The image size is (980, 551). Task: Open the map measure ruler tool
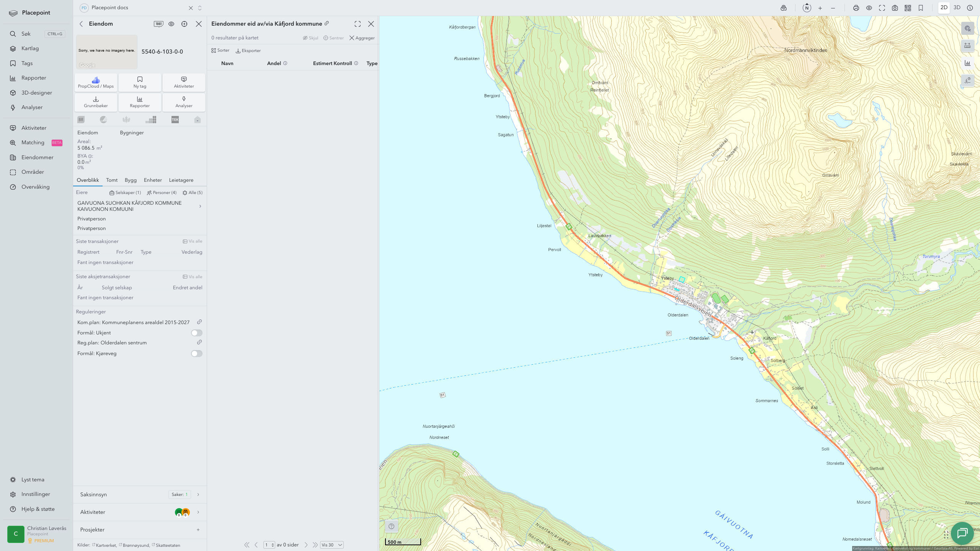coord(967,46)
